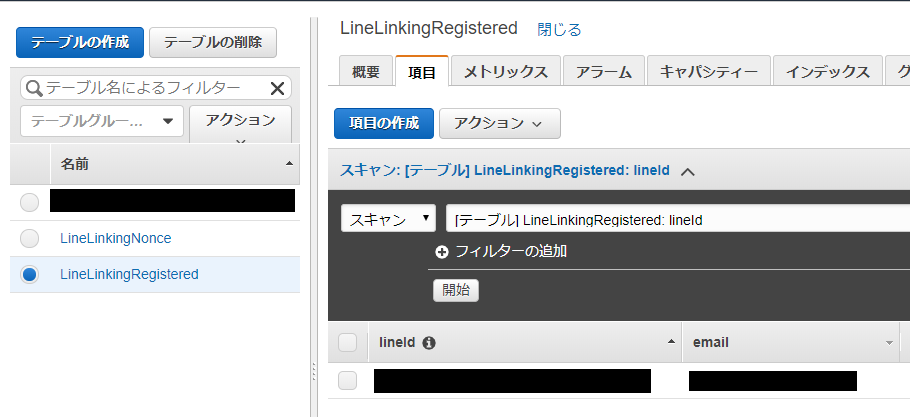Switch to the メトリックス tab
Screen dimensions: 910x417
(506, 72)
